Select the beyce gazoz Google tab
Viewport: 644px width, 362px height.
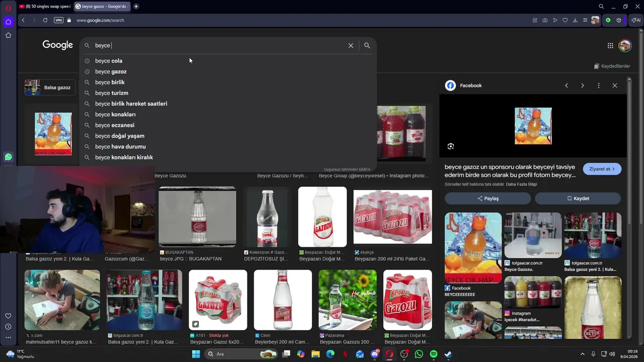click(103, 7)
